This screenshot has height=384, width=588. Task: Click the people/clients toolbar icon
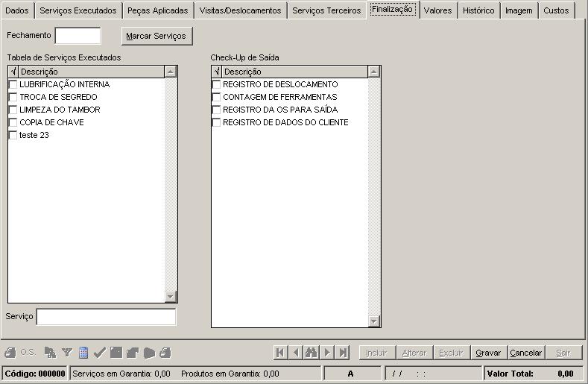pyautogui.click(x=50, y=353)
